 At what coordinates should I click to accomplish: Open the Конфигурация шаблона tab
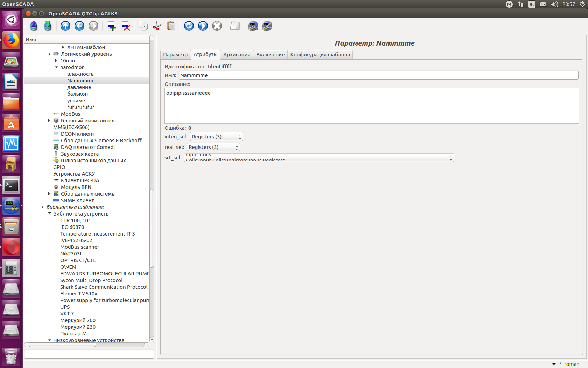click(x=320, y=55)
